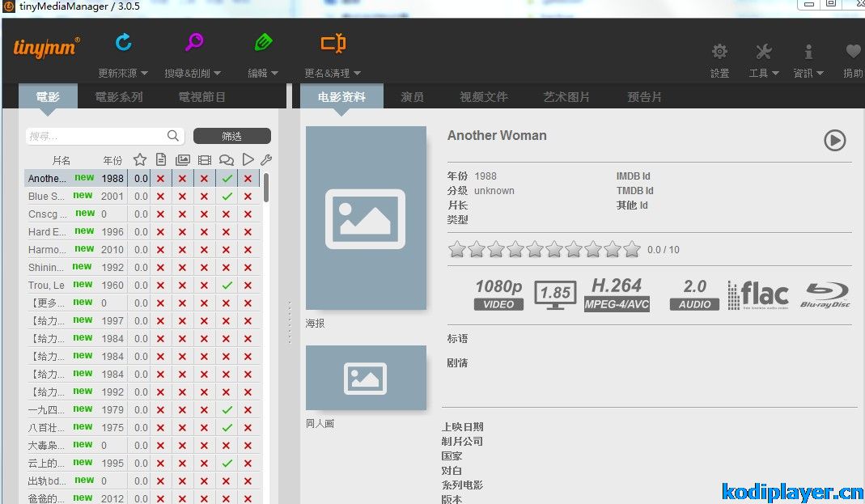This screenshot has height=504, width=865.
Task: Select the Hard E... 1996 movie row
Action: point(142,231)
